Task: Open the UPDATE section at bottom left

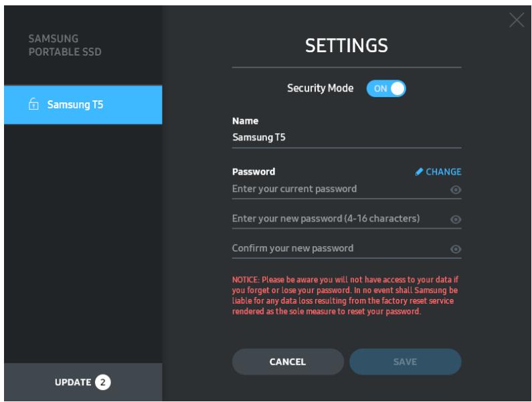Action: (x=80, y=383)
